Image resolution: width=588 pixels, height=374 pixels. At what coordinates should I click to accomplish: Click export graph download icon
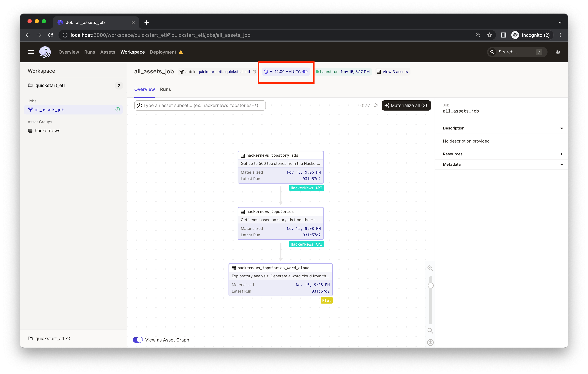coord(430,342)
